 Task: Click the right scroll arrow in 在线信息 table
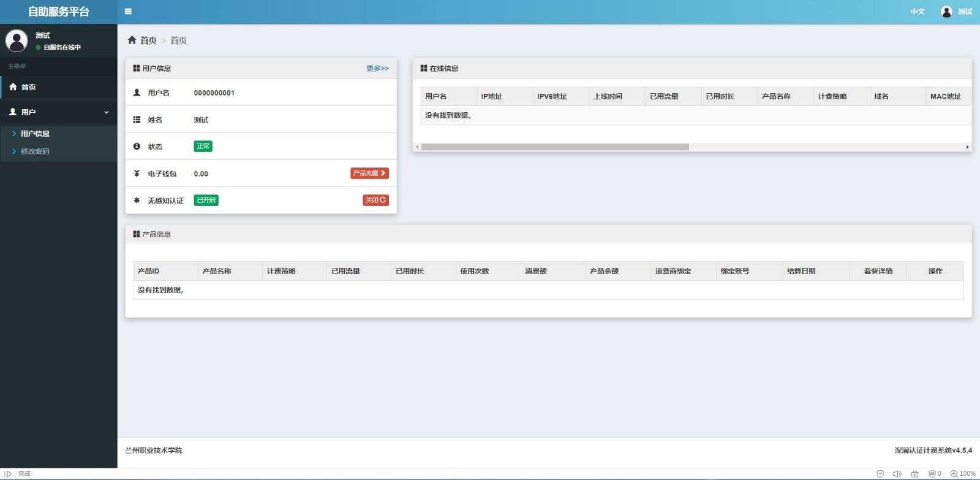pyautogui.click(x=967, y=147)
